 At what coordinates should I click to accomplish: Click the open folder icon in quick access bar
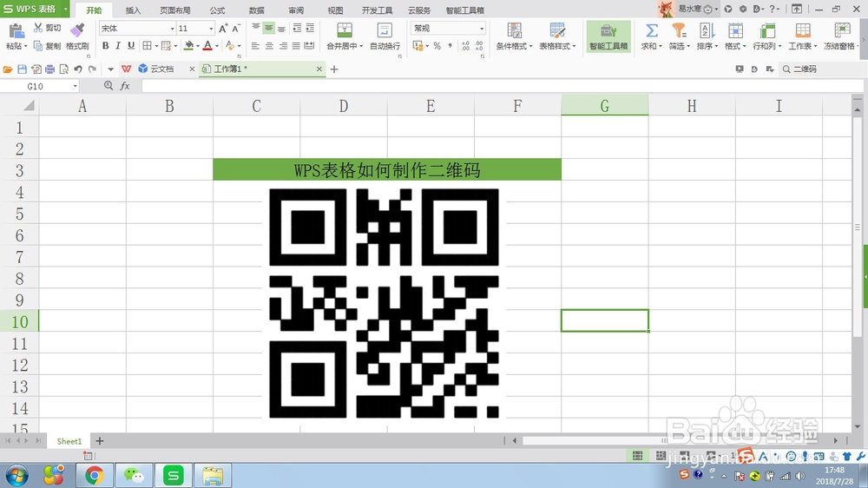click(8, 69)
